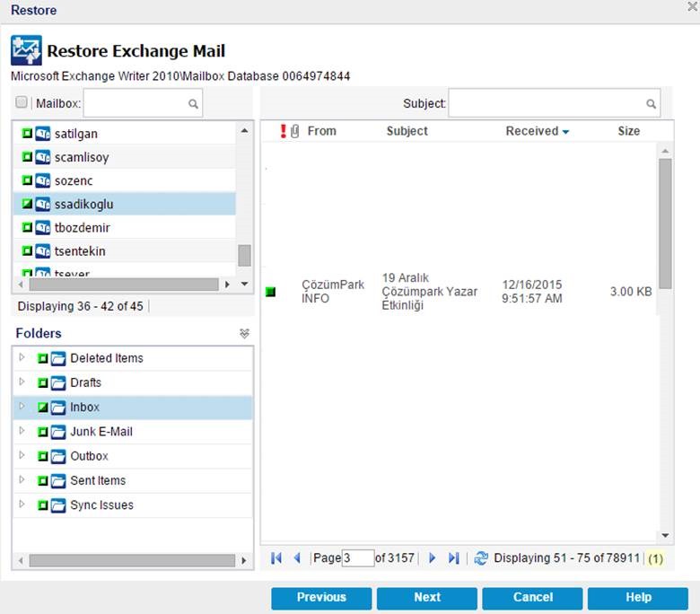Click the selected count (1) indicator
The image size is (700, 614).
655,558
